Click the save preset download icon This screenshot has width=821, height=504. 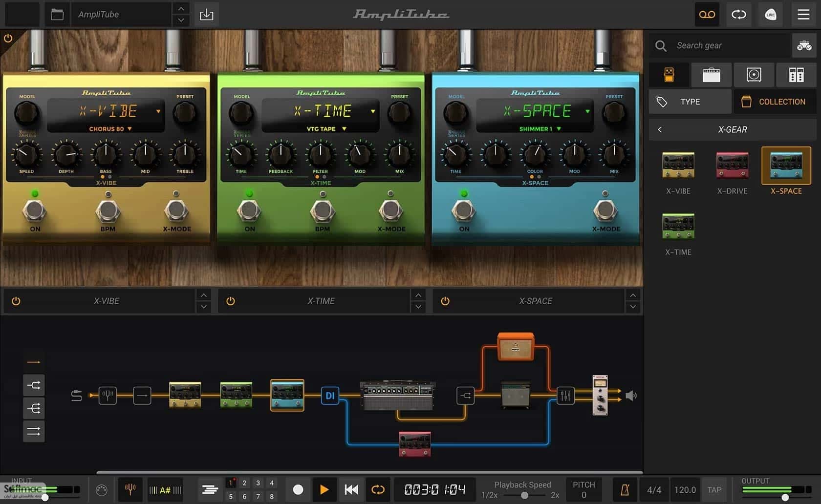[207, 14]
